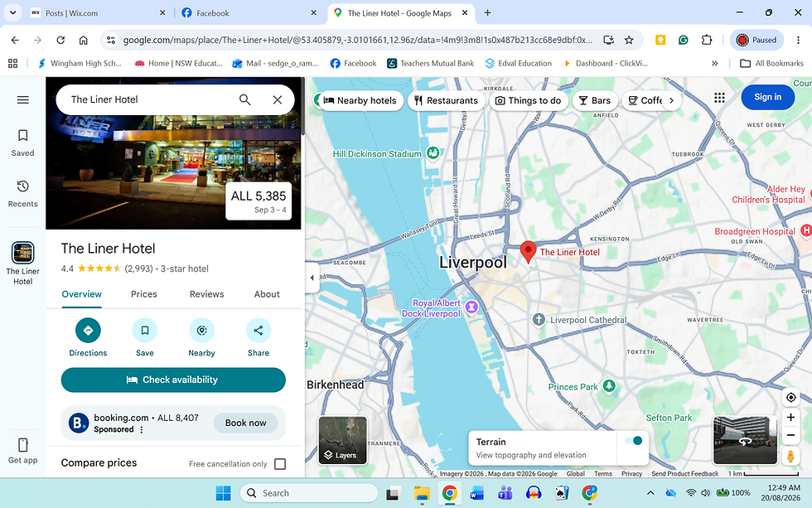Switch to the Prices tab

tap(144, 294)
